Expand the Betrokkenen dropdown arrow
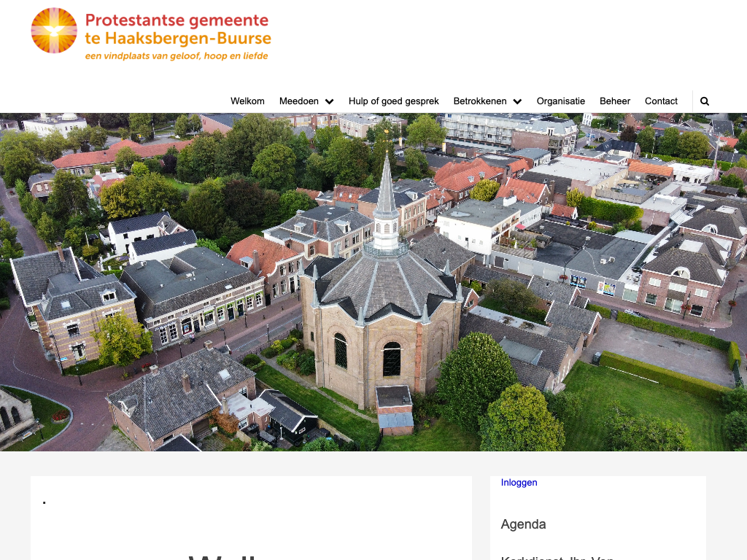 point(517,101)
